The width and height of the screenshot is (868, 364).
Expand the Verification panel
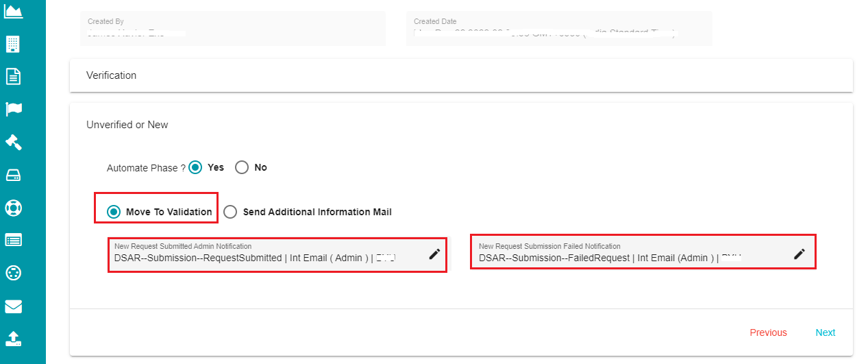point(461,75)
